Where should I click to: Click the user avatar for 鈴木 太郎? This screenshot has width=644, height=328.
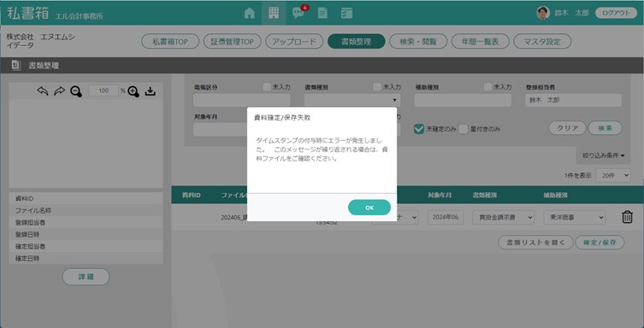543,13
